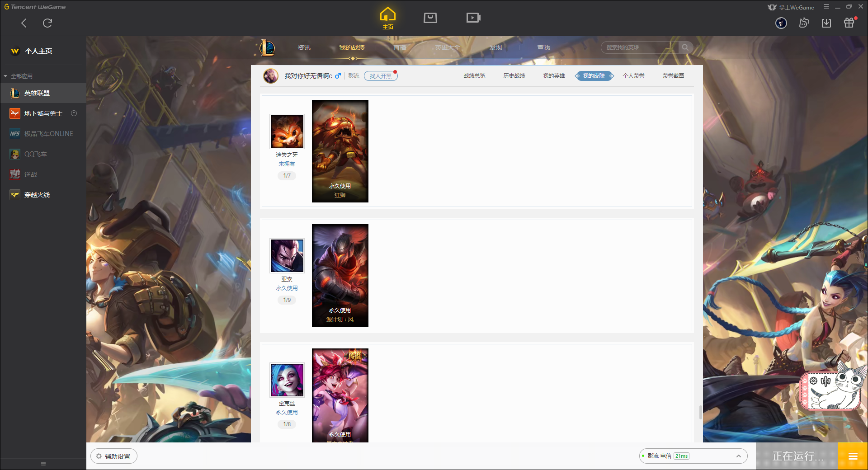Open the 金克丝 legendary skin card
The image size is (868, 470).
340,395
